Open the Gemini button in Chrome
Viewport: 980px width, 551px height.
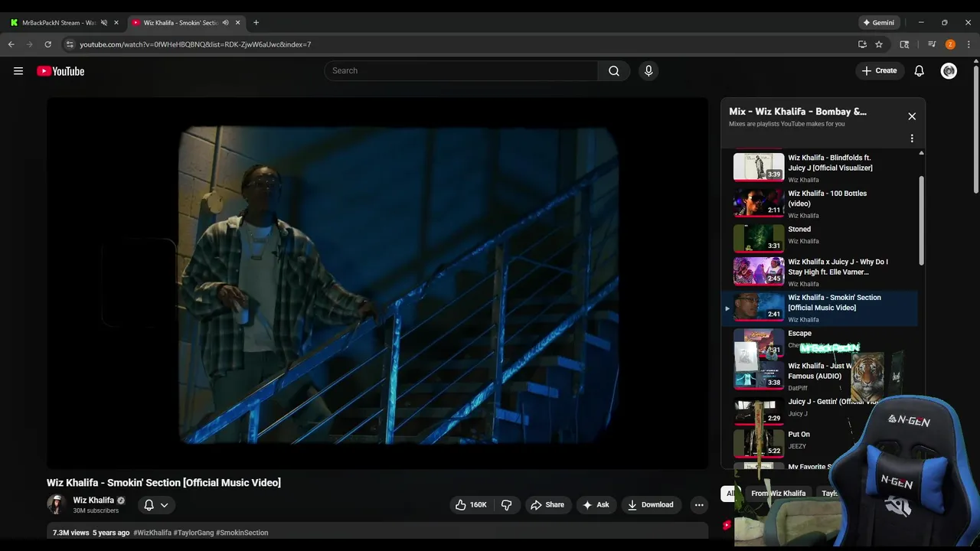(x=878, y=22)
